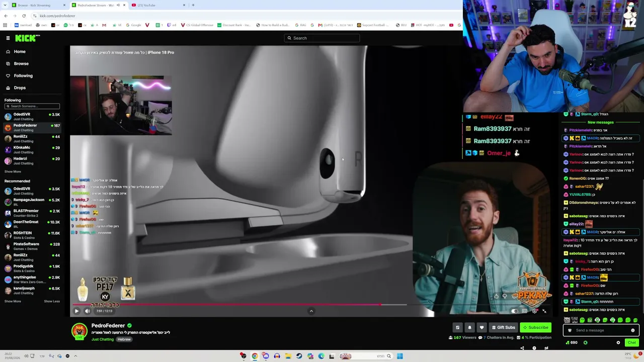Image resolution: width=644 pixels, height=362 pixels.
Task: Open PirateSoftware's recommended channel
Action: click(x=32, y=246)
